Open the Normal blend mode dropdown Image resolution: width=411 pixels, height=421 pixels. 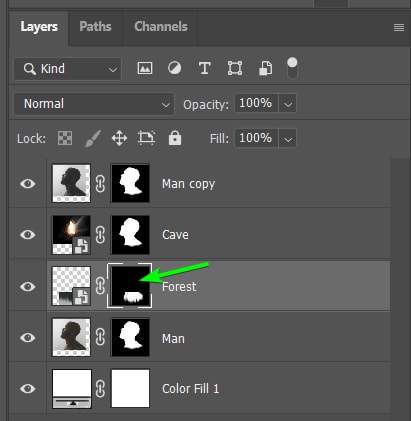94,104
